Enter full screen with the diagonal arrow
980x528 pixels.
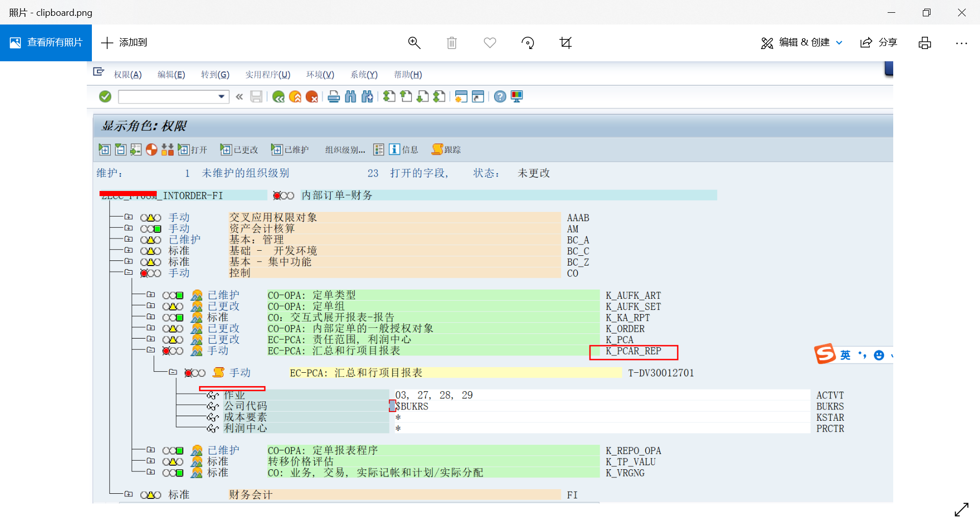[962, 509]
